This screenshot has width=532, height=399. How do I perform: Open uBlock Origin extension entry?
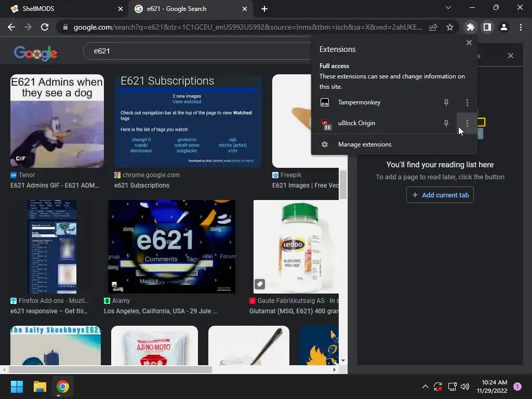[x=356, y=123]
